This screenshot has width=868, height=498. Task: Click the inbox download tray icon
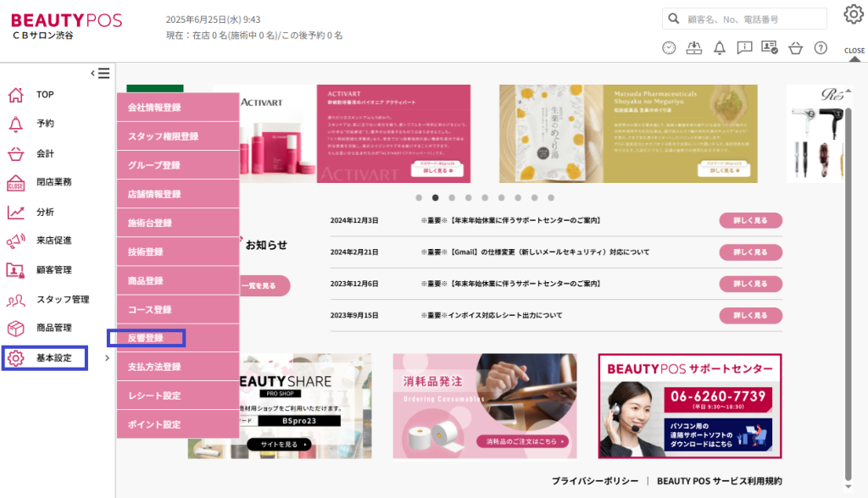click(x=694, y=48)
